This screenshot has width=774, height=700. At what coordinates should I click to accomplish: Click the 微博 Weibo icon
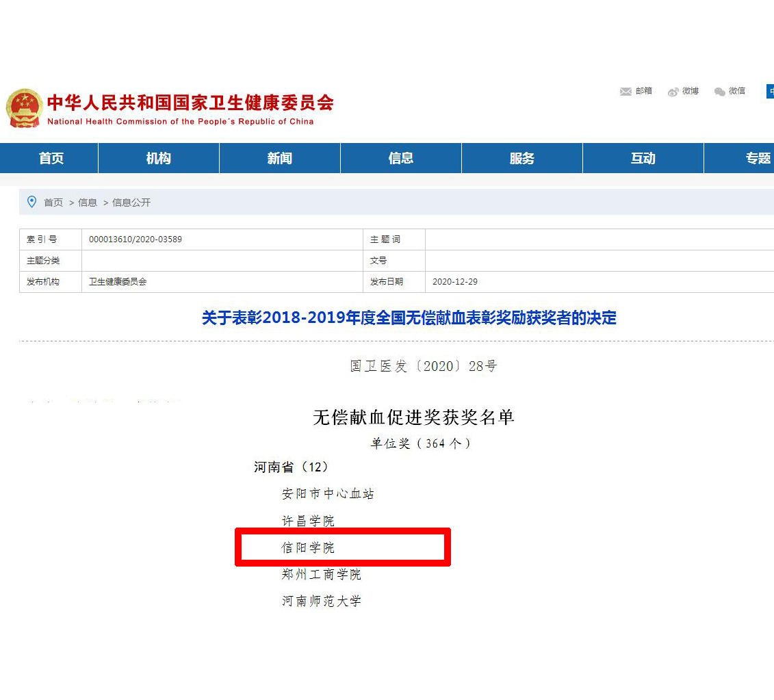click(x=673, y=92)
